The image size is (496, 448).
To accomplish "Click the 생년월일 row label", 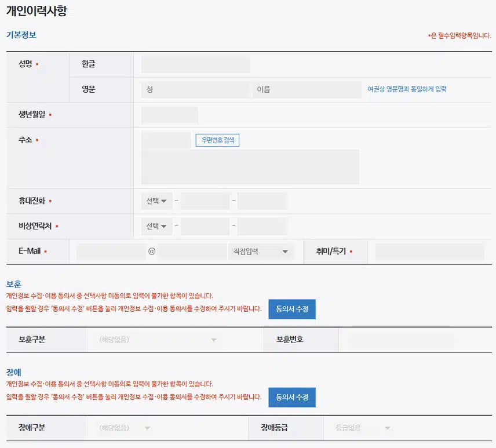I will click(32, 114).
